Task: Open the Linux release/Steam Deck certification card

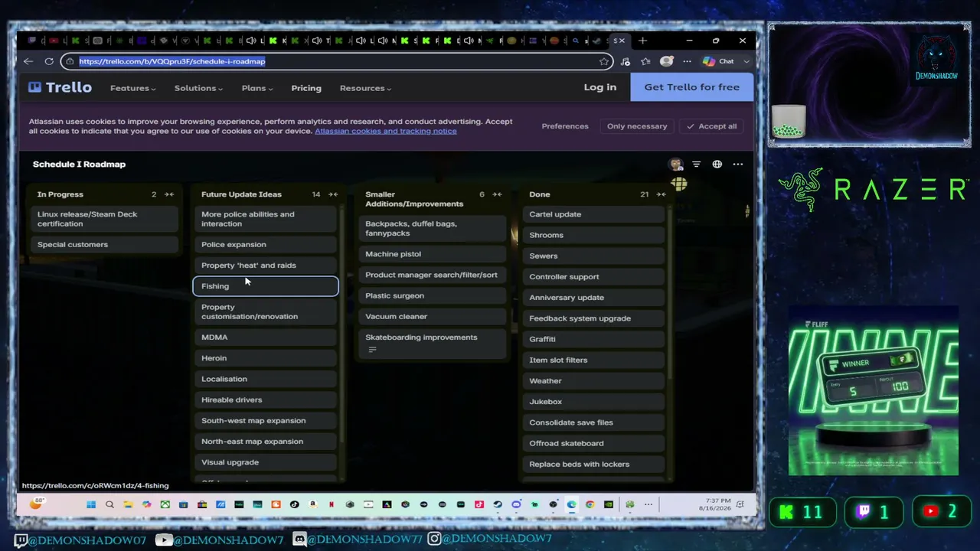Action: (x=105, y=219)
